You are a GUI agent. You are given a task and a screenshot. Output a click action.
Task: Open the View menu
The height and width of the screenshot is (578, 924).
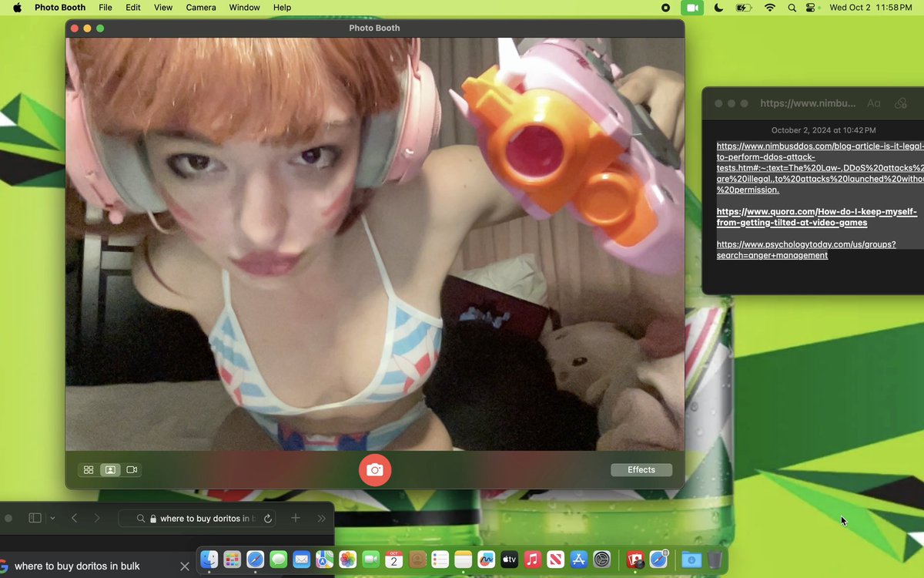pos(163,8)
